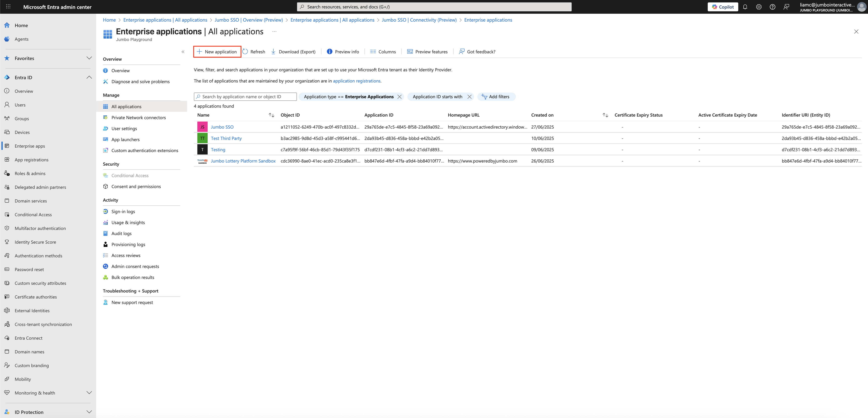This screenshot has height=418, width=868.
Task: Open Jumbo Lottery Platform Sandbox application
Action: 243,161
